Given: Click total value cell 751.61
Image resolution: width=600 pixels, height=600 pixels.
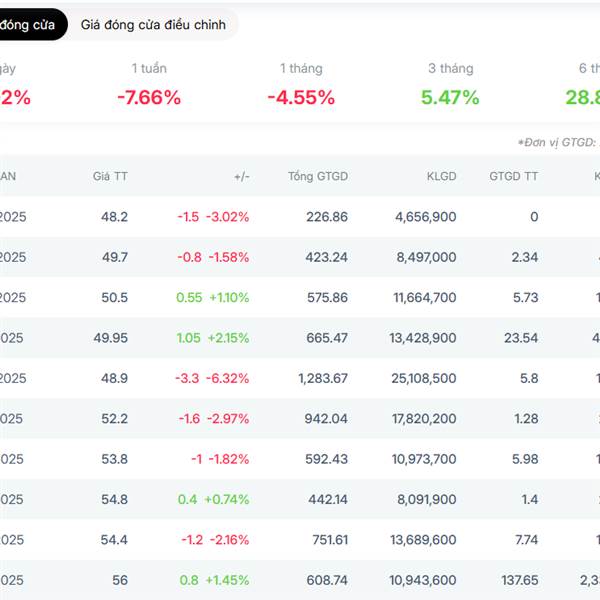Looking at the screenshot, I should pos(330,540).
